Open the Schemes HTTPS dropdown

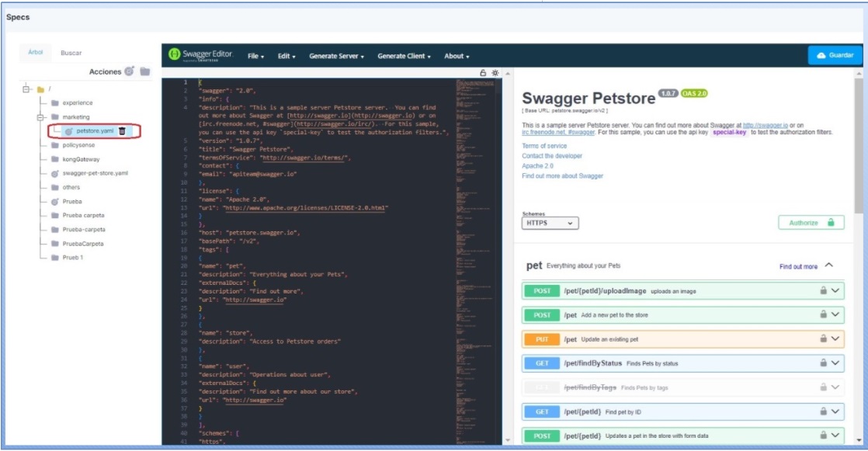point(550,223)
